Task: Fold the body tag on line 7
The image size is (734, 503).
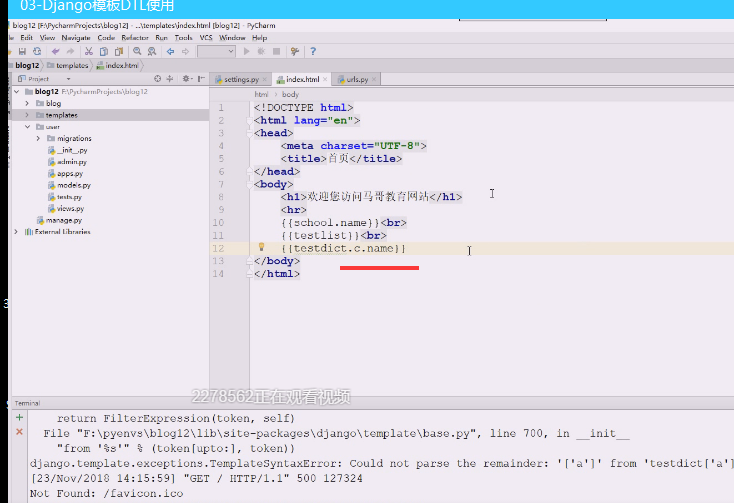Action: tap(250, 185)
